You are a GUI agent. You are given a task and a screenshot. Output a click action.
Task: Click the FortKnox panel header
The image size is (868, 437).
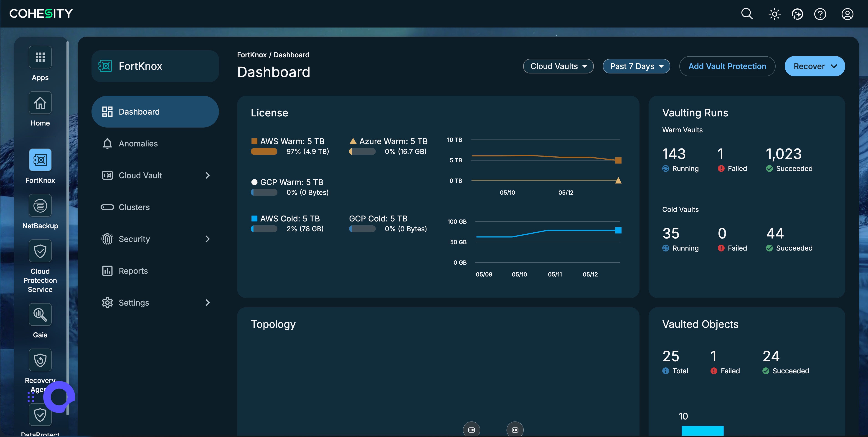[155, 66]
